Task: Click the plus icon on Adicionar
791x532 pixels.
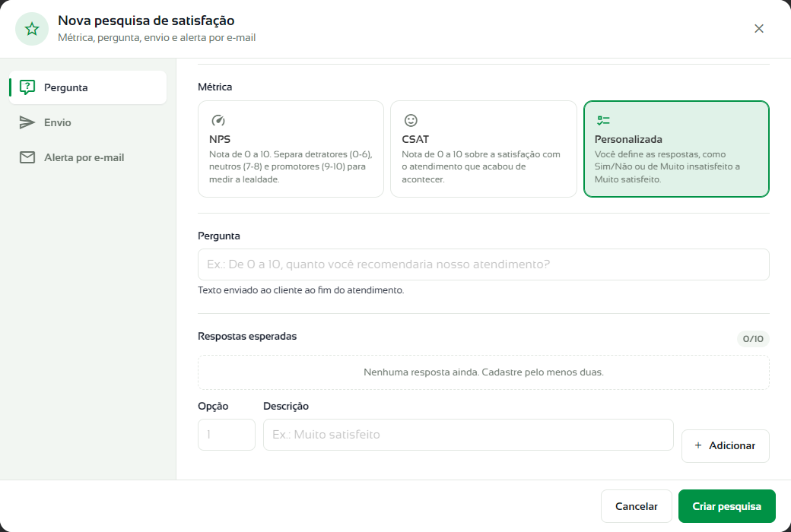Action: tap(698, 445)
